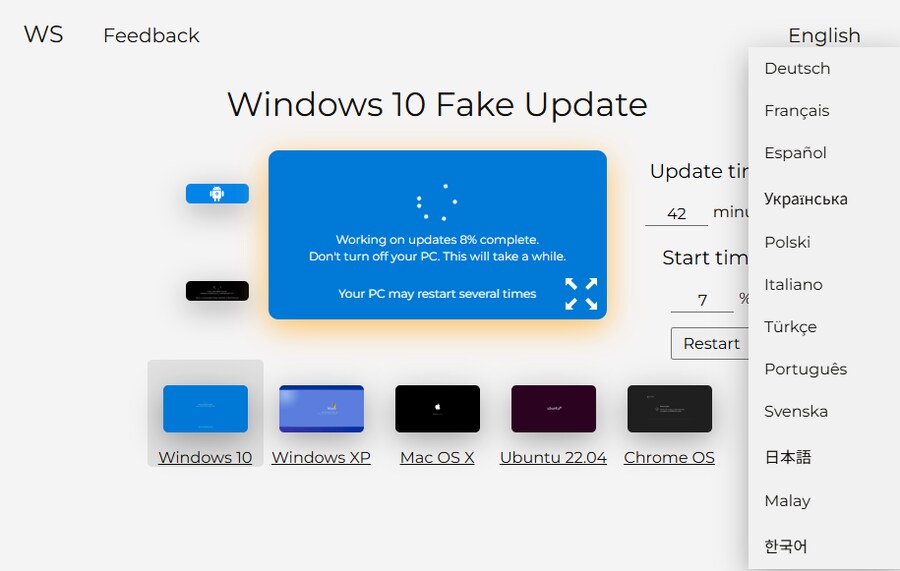Open the Feedback link

(x=151, y=36)
